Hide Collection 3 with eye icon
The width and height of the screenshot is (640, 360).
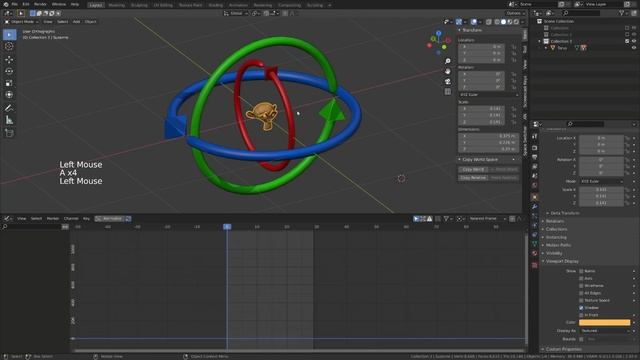click(x=634, y=41)
